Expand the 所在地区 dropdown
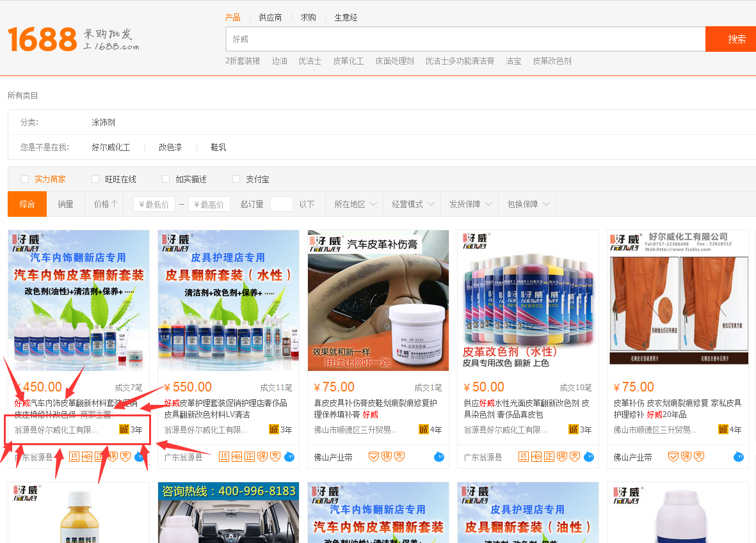This screenshot has width=756, height=543. point(355,204)
